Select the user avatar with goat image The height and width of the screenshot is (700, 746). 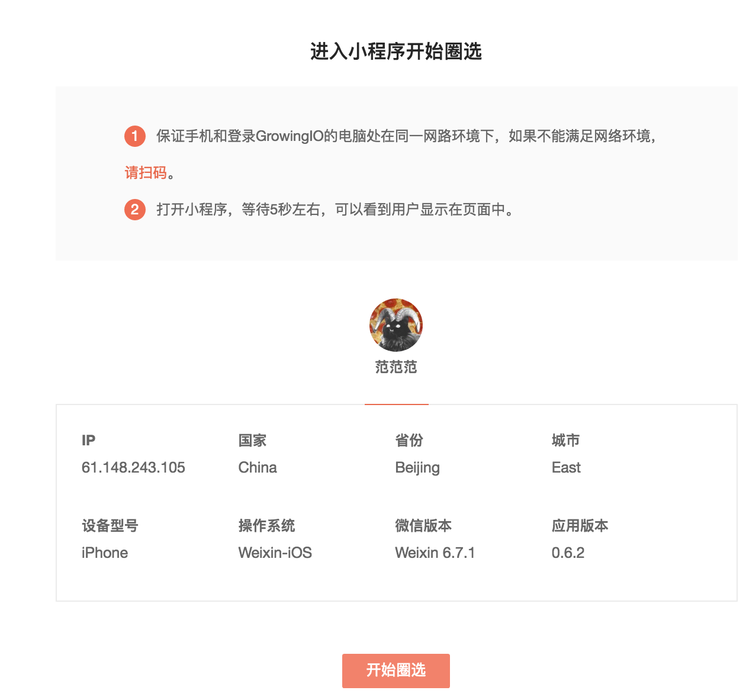(396, 325)
